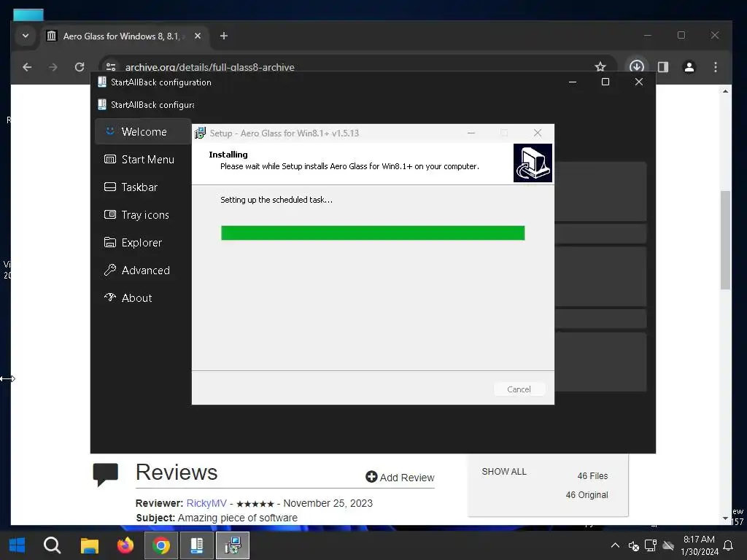The width and height of the screenshot is (747, 560).
Task: Click the 46 Original link
Action: click(x=587, y=495)
